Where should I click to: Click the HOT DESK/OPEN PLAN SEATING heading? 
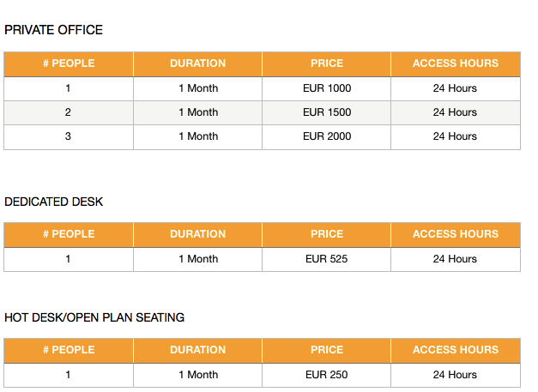pyautogui.click(x=94, y=317)
